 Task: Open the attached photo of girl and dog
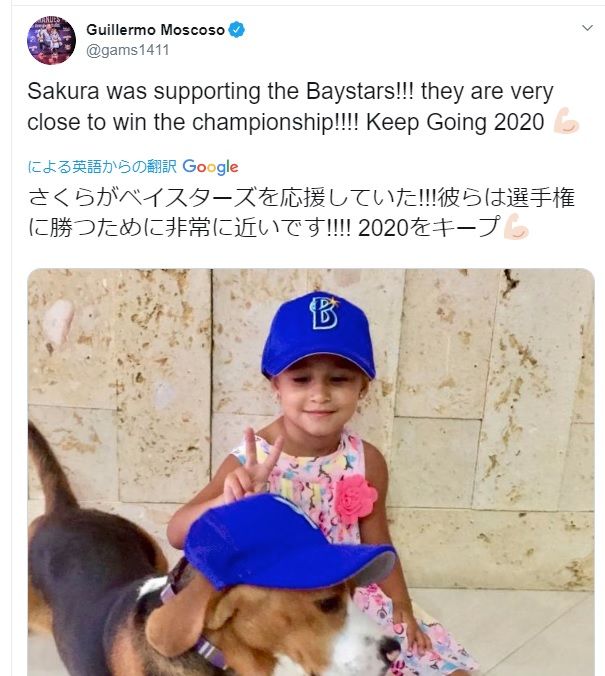[x=311, y=472]
